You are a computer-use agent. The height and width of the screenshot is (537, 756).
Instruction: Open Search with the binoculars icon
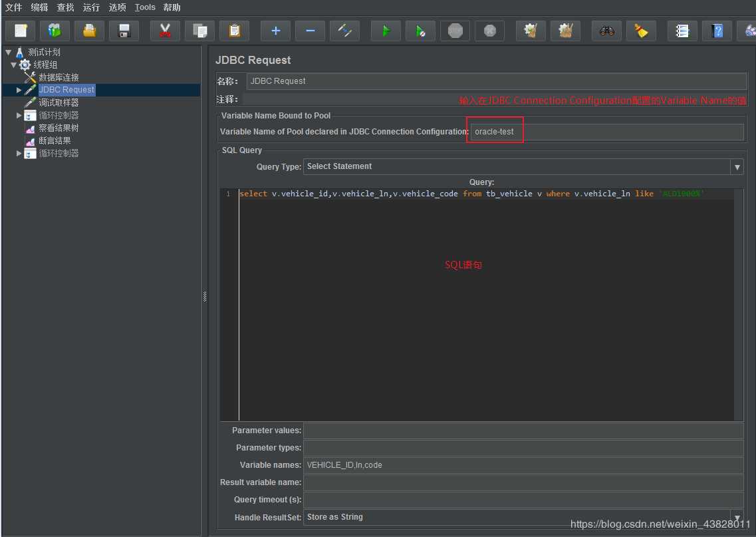click(606, 31)
